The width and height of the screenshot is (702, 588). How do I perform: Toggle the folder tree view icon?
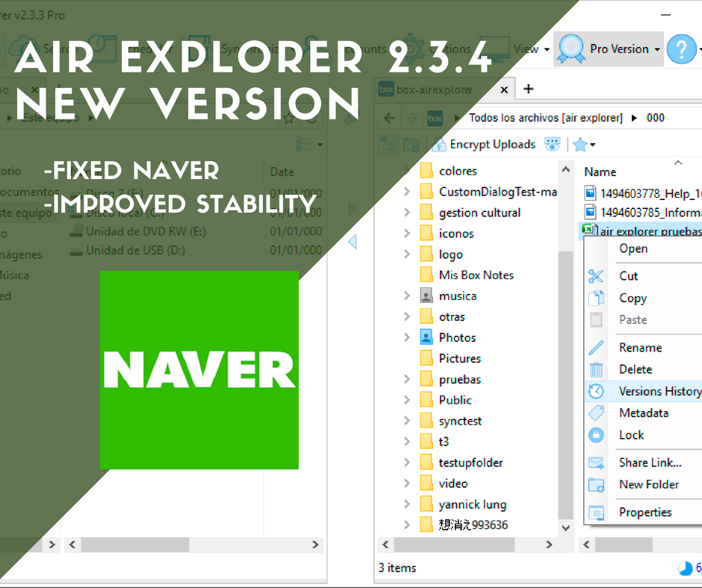pos(388,145)
